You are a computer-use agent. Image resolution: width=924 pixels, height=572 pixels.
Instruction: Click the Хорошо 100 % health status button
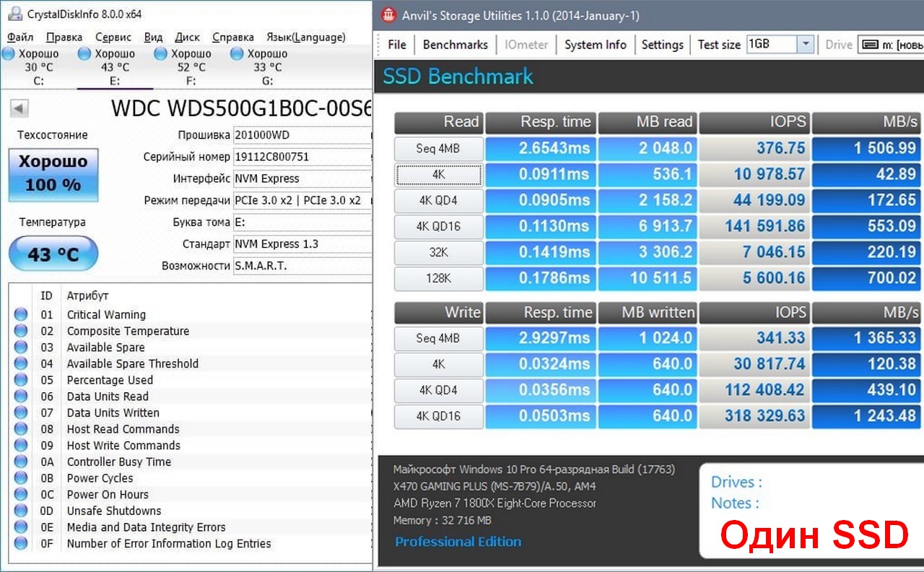pyautogui.click(x=53, y=173)
